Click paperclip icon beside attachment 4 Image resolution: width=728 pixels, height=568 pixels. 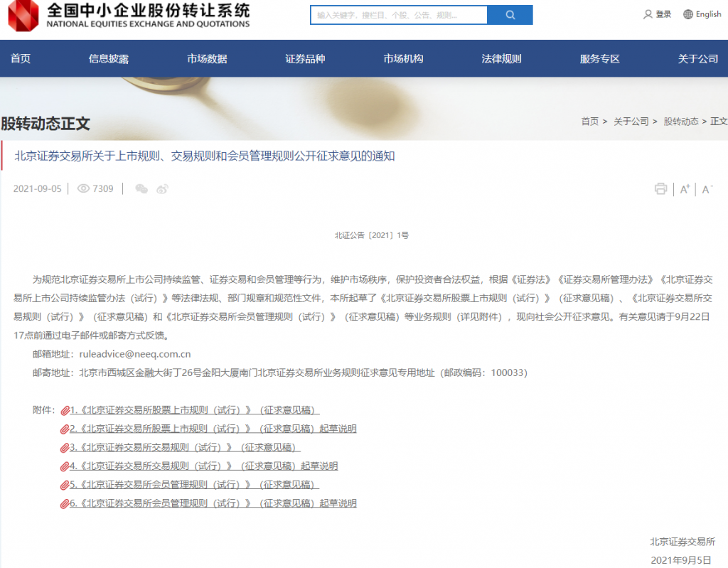[x=65, y=466]
